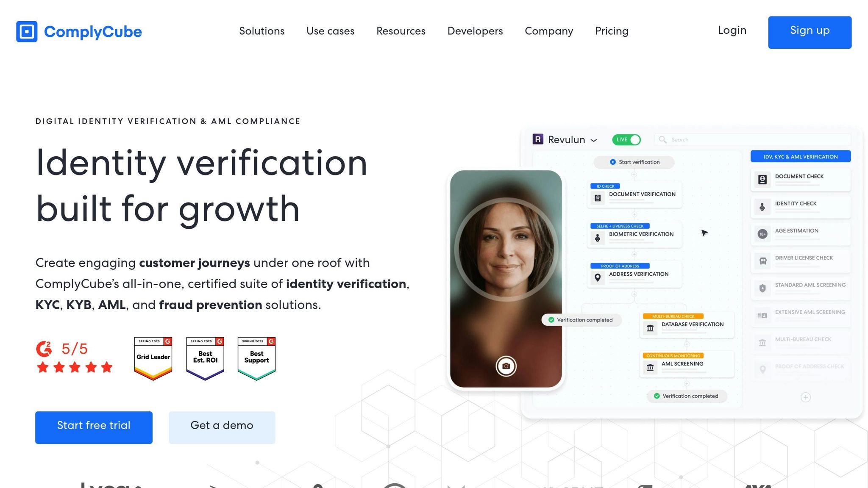Go to the Pricing page

click(612, 31)
